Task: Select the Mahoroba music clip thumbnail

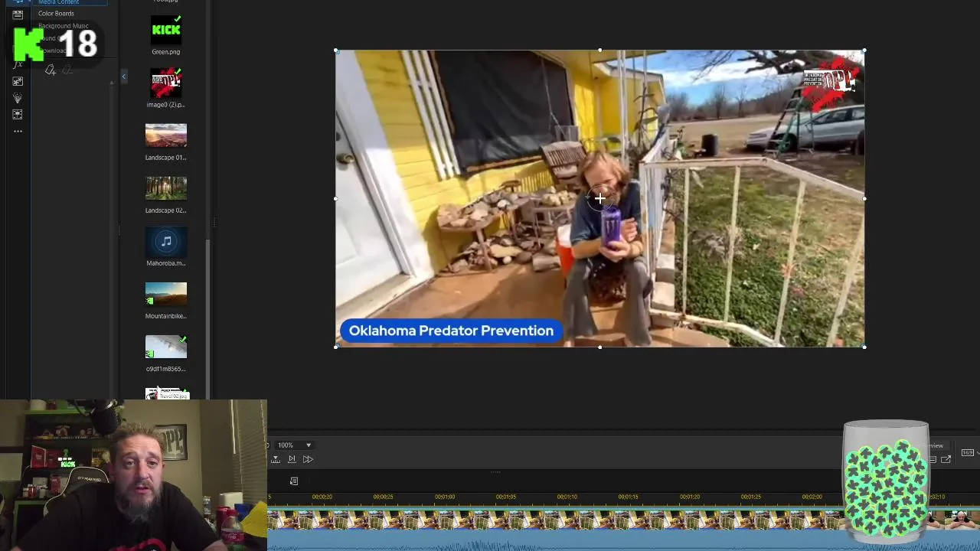Action: pyautogui.click(x=166, y=241)
